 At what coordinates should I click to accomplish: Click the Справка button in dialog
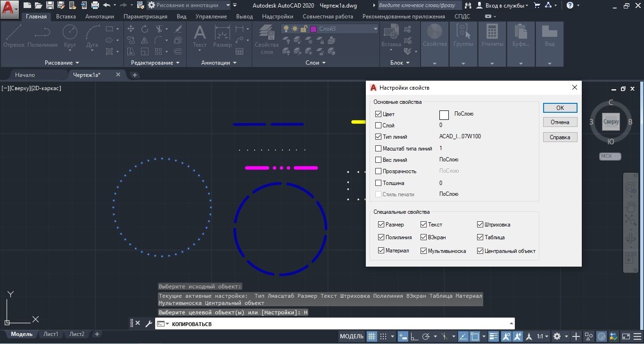[x=560, y=137]
